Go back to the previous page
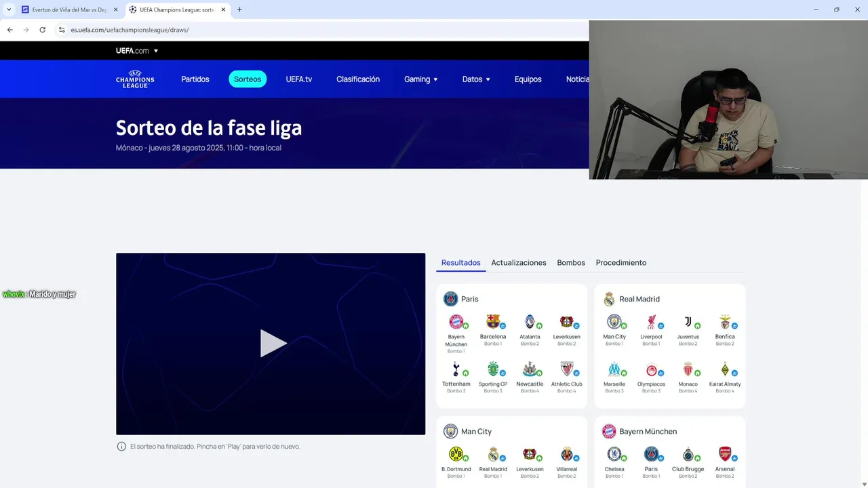The width and height of the screenshot is (868, 488). pyautogui.click(x=9, y=30)
